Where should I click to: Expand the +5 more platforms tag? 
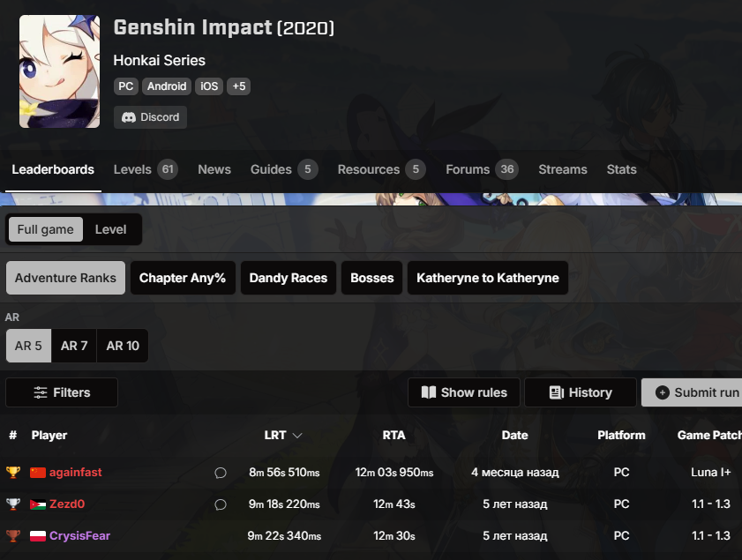pyautogui.click(x=238, y=86)
